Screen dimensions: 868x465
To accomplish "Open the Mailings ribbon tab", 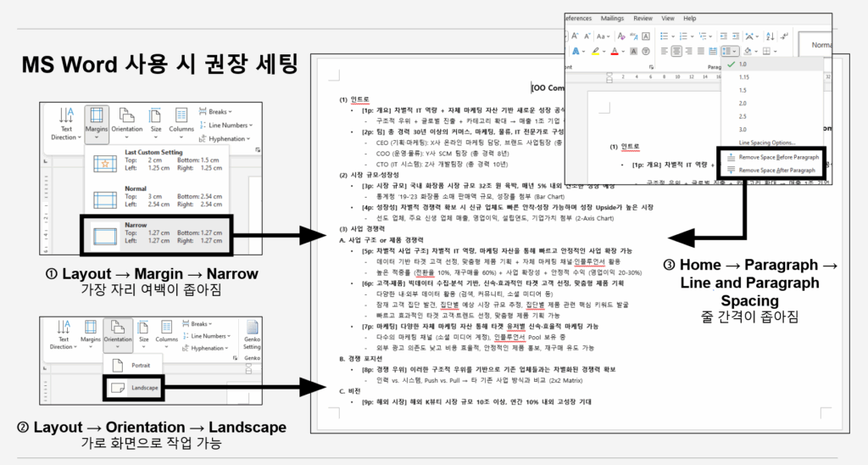I will click(x=612, y=19).
